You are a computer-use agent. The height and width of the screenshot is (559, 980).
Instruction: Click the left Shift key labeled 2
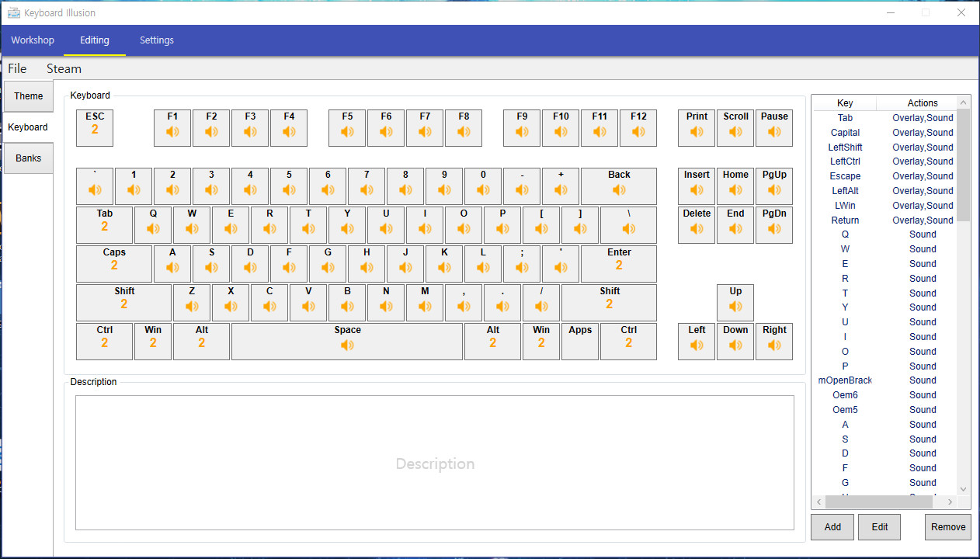coord(123,302)
